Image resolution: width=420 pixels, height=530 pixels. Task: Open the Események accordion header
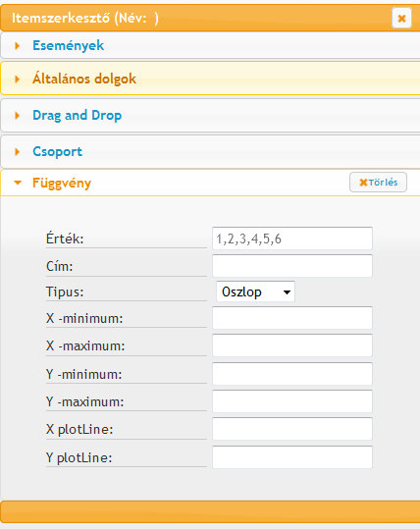coord(210,45)
